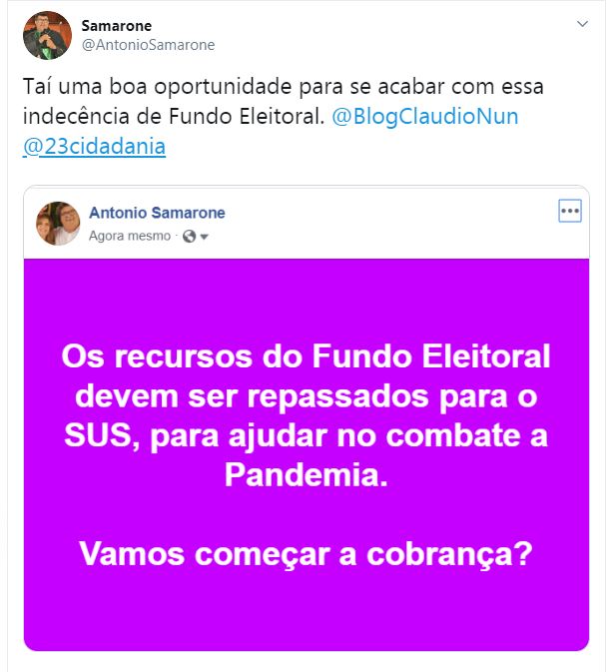Expand the tweet options chevron
Screen dimensions: 616x672
(582, 24)
